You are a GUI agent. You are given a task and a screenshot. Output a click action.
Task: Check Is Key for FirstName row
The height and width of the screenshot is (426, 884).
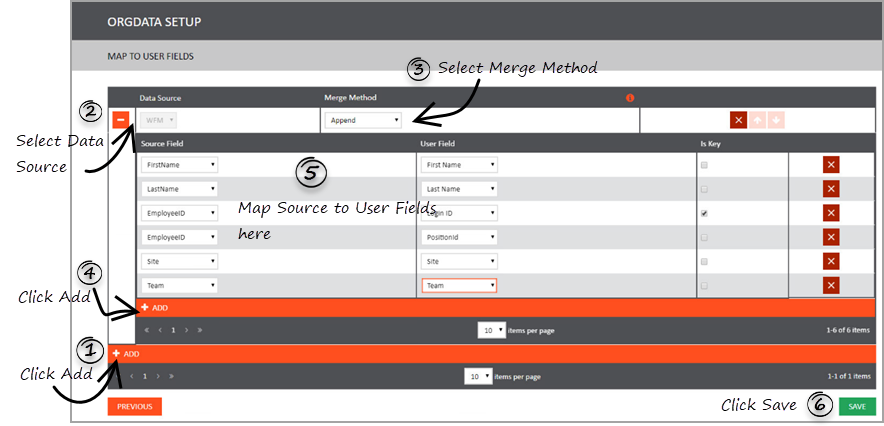click(705, 165)
